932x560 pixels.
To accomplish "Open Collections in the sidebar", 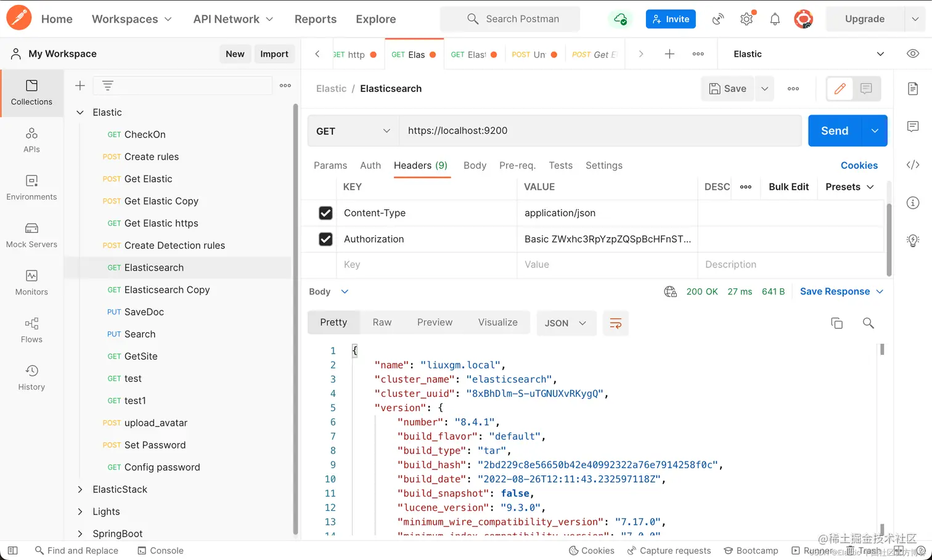I will pos(31,92).
